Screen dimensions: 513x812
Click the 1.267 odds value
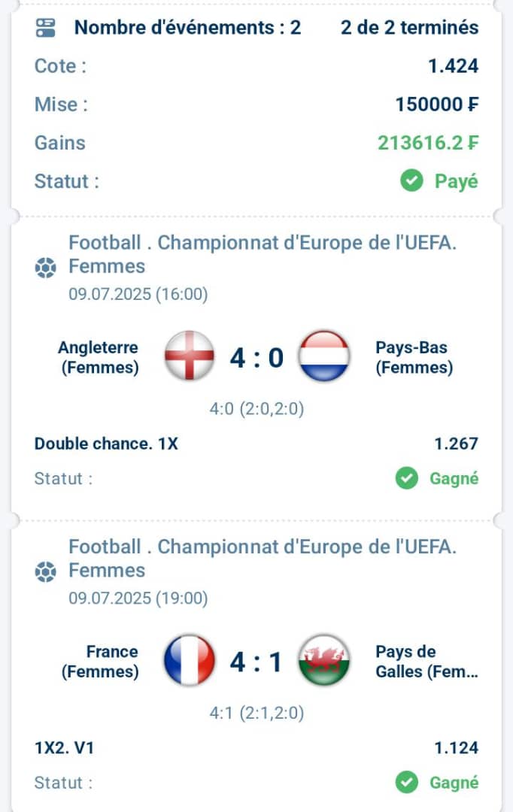pos(456,444)
